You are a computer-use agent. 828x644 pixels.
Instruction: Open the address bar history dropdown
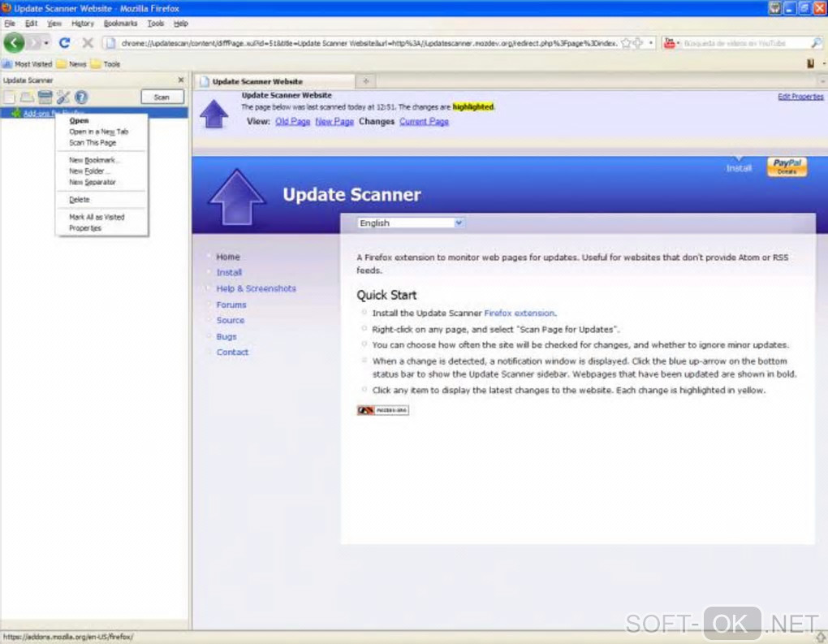coord(651,43)
